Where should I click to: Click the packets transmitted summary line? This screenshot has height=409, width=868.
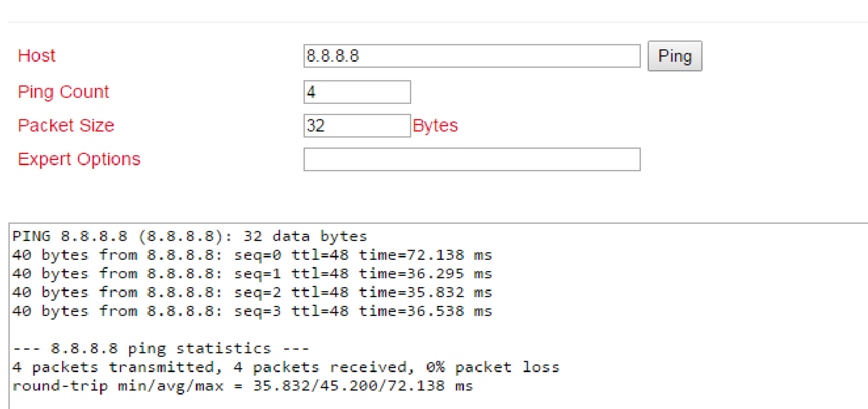coord(286,367)
